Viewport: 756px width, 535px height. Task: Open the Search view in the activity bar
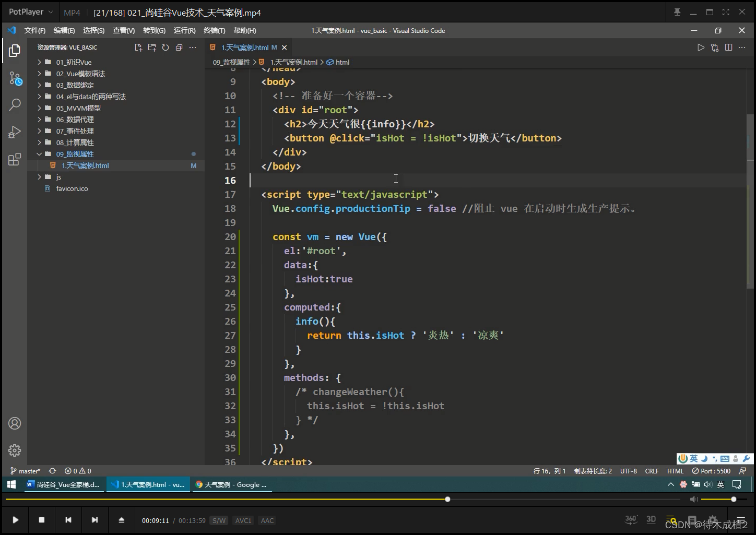[15, 105]
